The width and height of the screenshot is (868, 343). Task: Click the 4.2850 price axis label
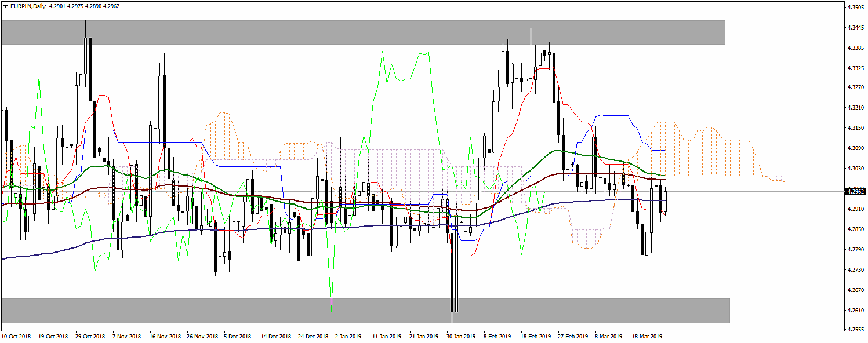coord(856,229)
